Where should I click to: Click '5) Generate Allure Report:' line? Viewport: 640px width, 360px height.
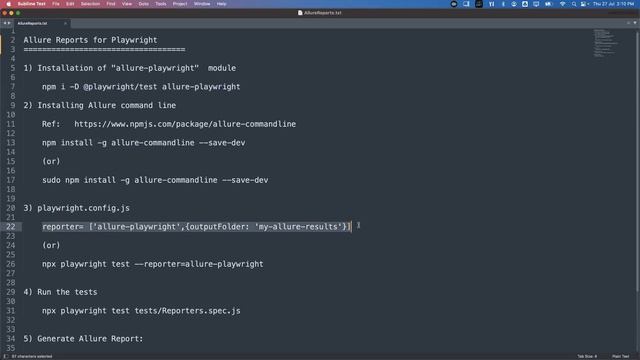[83, 339]
